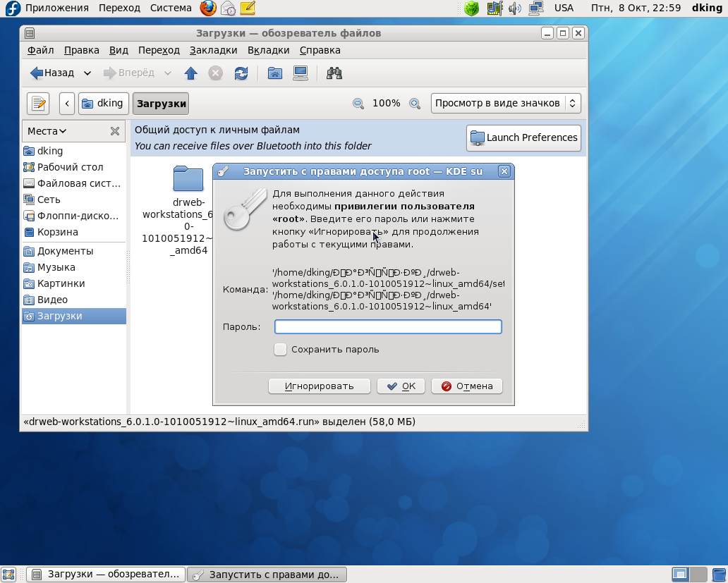
Task: Open the Справка menu
Action: pyautogui.click(x=320, y=50)
